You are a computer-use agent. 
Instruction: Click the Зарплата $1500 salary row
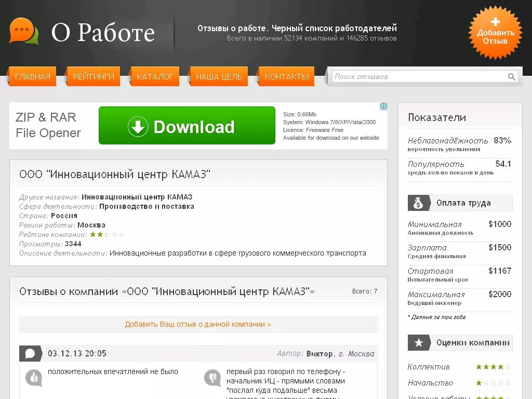click(460, 251)
